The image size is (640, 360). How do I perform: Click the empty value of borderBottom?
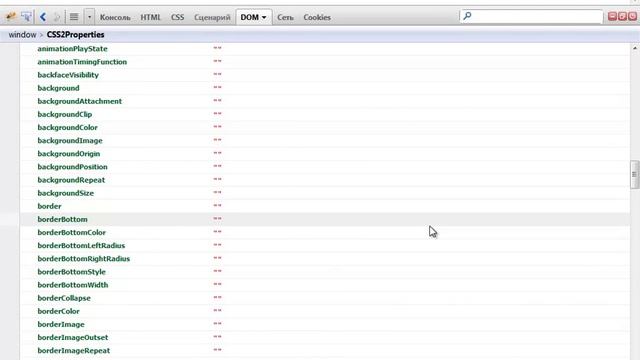pos(217,218)
